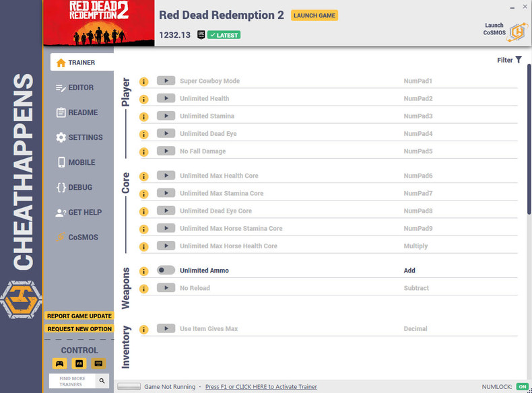The height and width of the screenshot is (393, 532).
Task: Click info icon for No Reload
Action: 144,289
